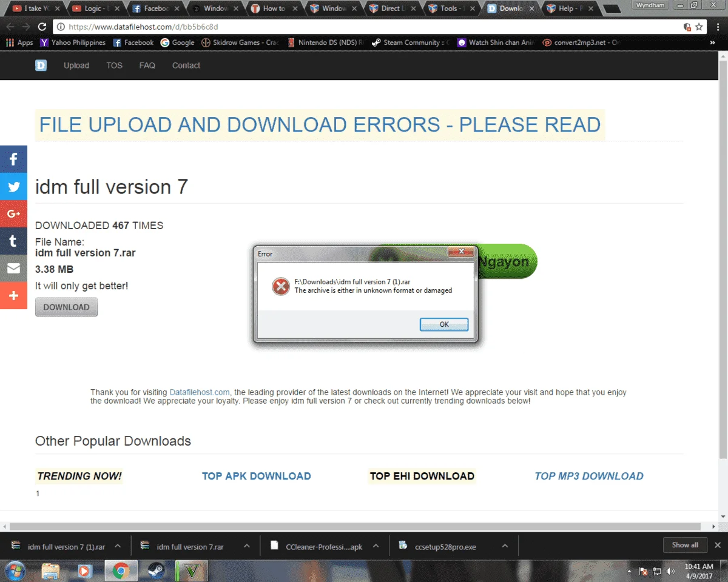Share the page via the Facebook sidebar icon
Screen dimensions: 728x582
coord(13,159)
